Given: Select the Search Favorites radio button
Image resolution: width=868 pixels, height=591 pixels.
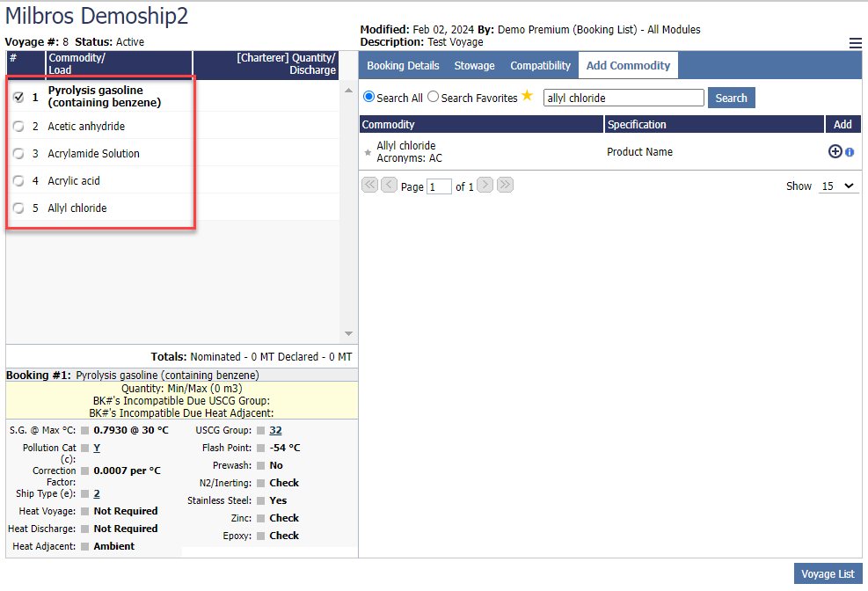Looking at the screenshot, I should tap(433, 97).
